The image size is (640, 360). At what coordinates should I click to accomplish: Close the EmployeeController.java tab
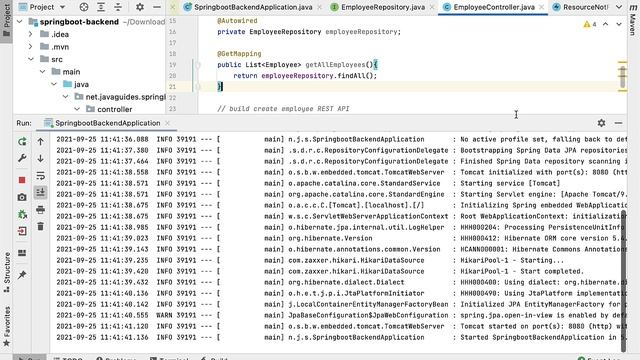tap(541, 7)
